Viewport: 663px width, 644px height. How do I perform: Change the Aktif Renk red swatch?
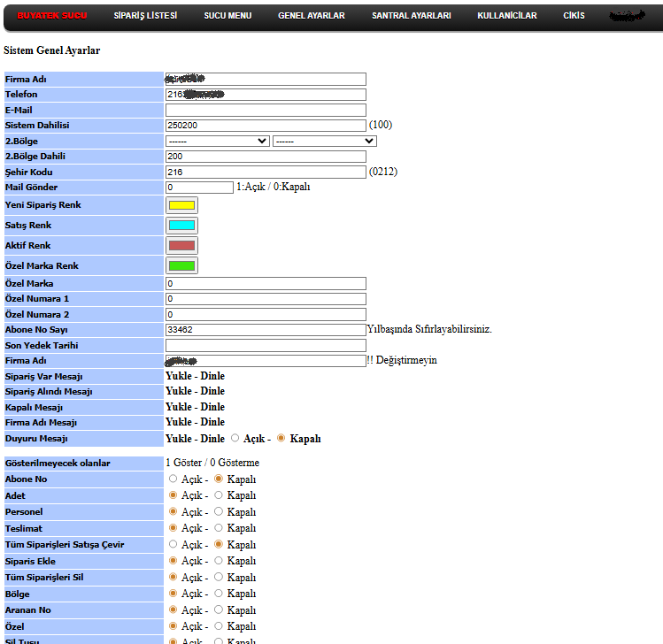click(181, 246)
